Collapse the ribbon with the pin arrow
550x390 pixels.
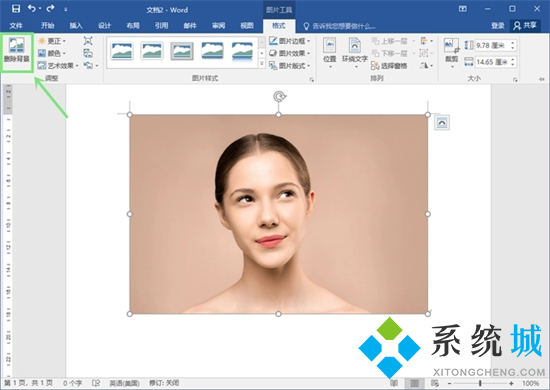[542, 79]
